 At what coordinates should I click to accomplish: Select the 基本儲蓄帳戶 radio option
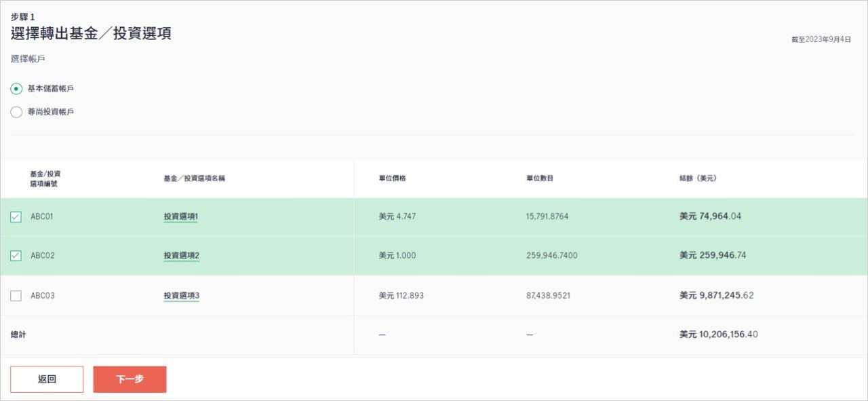[x=16, y=89]
